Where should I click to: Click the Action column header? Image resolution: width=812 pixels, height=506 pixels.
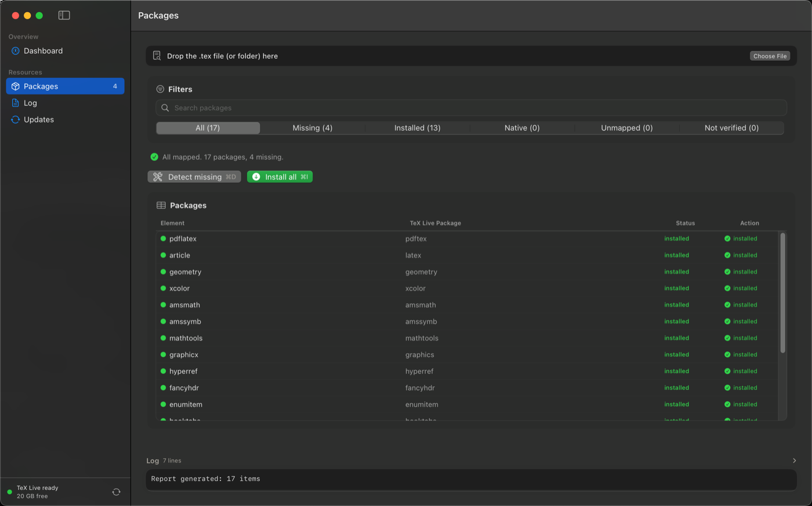tap(749, 223)
